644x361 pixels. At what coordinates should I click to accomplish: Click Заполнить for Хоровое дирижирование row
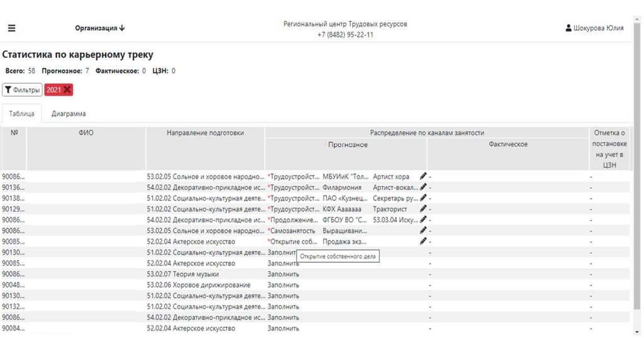283,285
